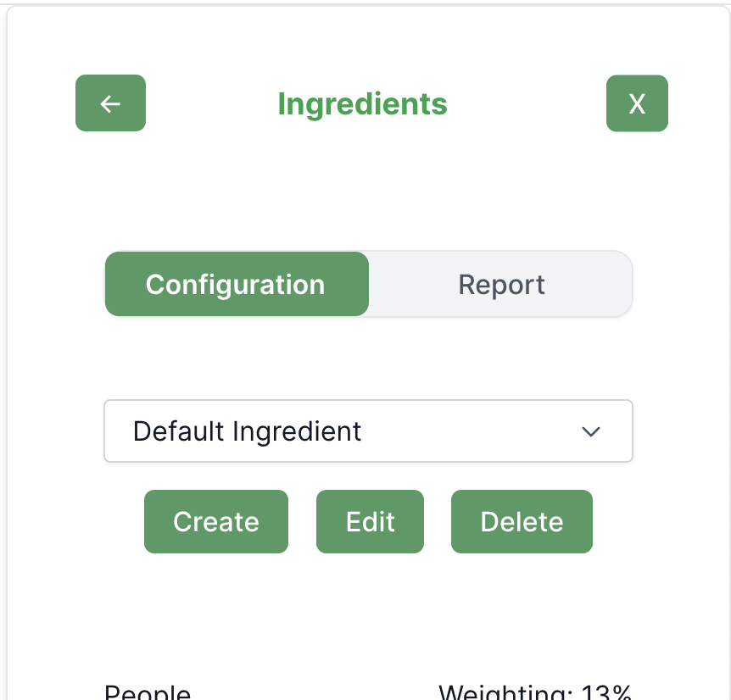Delete the selected ingredient
Image resolution: width=731 pixels, height=700 pixels.
click(x=522, y=522)
